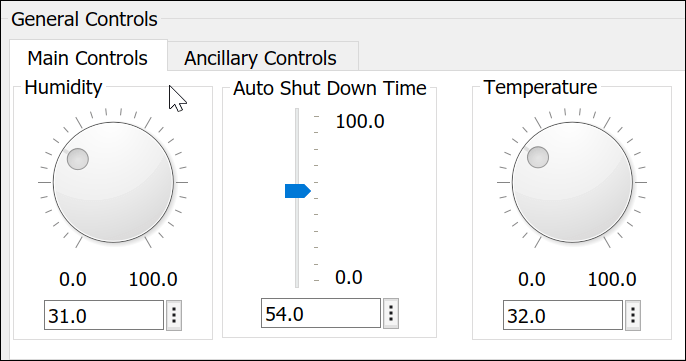Click the Temperature value field showing 32.0
This screenshot has width=686, height=361.
[563, 315]
